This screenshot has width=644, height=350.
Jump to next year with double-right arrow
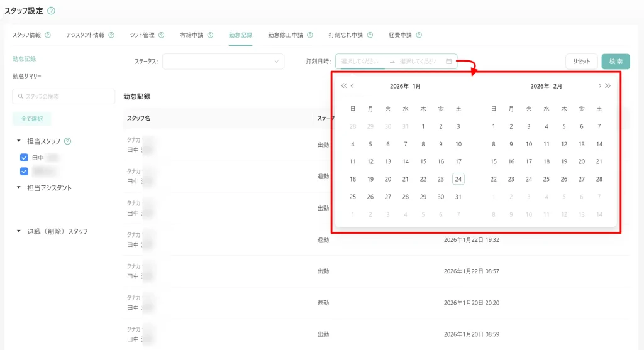point(608,85)
